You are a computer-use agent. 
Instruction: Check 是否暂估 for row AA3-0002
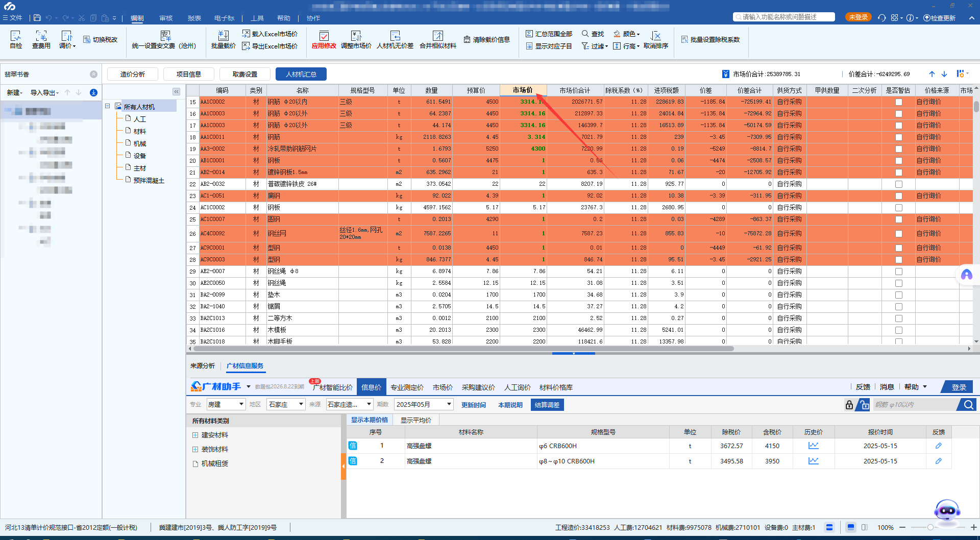click(x=899, y=149)
